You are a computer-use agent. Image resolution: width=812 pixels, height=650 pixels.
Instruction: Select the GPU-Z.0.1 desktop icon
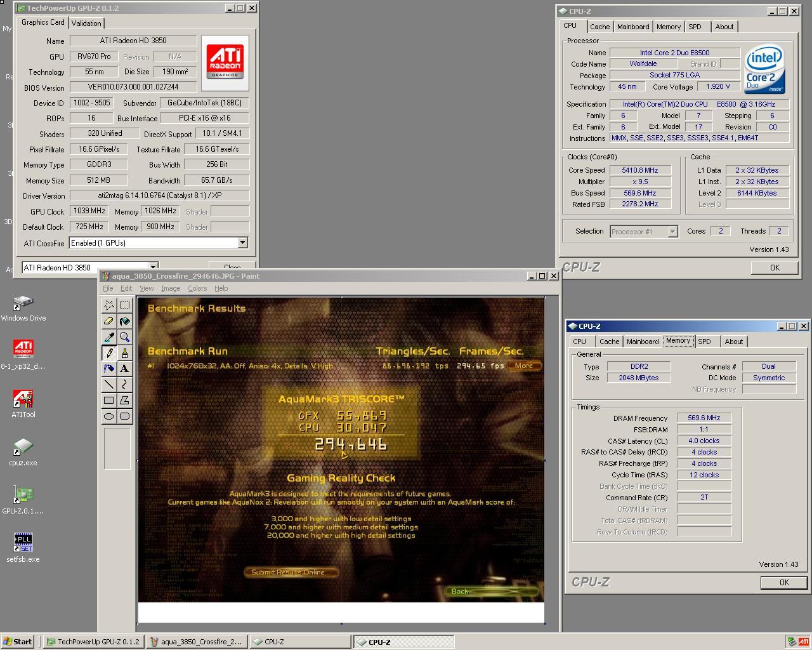[23, 500]
